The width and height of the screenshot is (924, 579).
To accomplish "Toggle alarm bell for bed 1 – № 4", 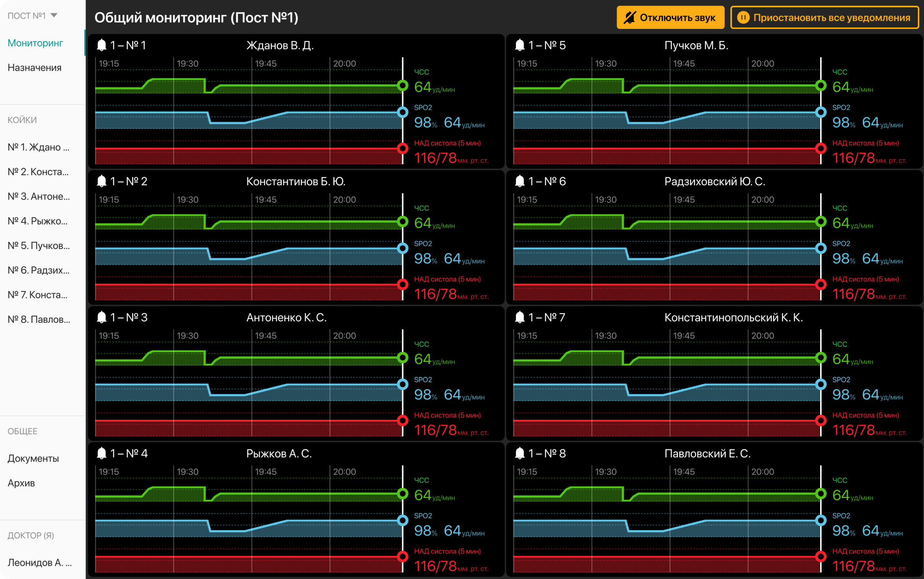I will [102, 453].
